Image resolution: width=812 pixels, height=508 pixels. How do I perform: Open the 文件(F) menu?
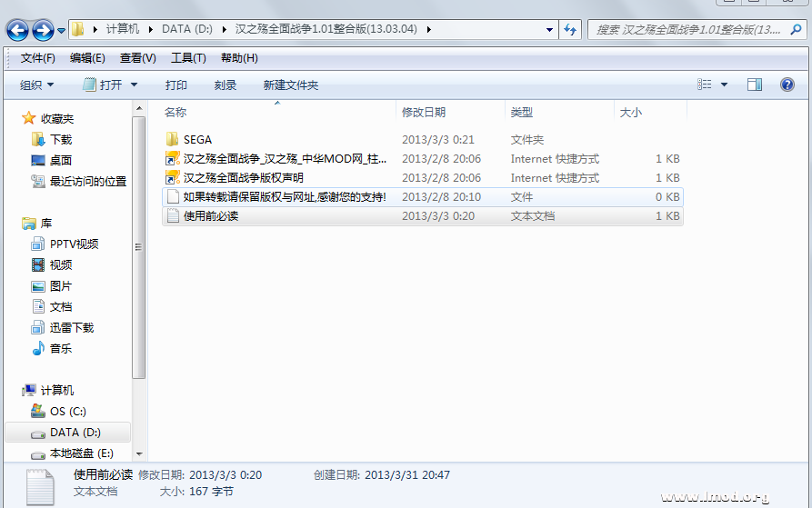tap(37, 58)
